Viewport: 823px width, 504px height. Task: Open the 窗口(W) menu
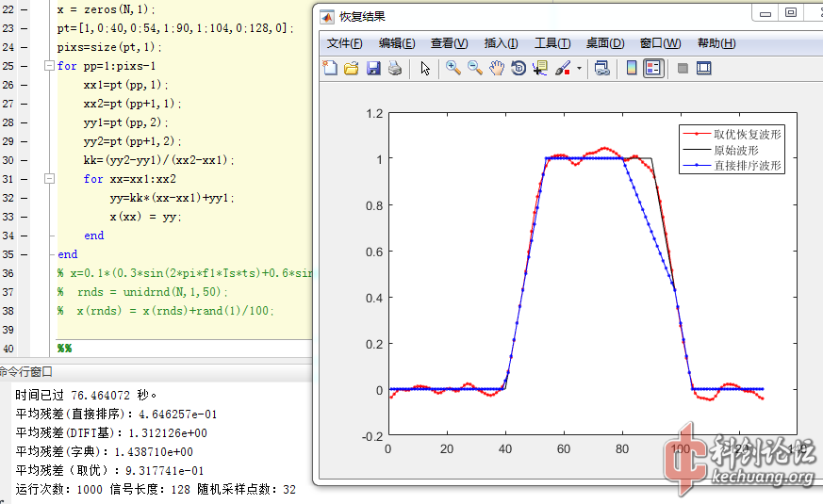pos(660,43)
